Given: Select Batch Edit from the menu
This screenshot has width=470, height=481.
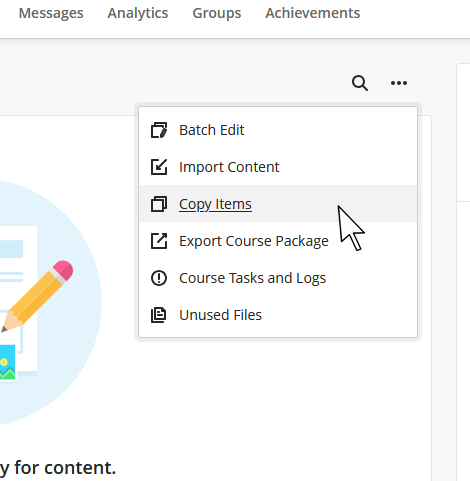Looking at the screenshot, I should click(278, 130).
